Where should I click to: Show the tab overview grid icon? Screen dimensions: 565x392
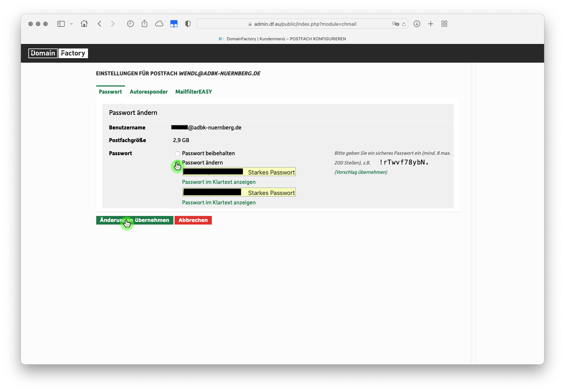[x=444, y=24]
